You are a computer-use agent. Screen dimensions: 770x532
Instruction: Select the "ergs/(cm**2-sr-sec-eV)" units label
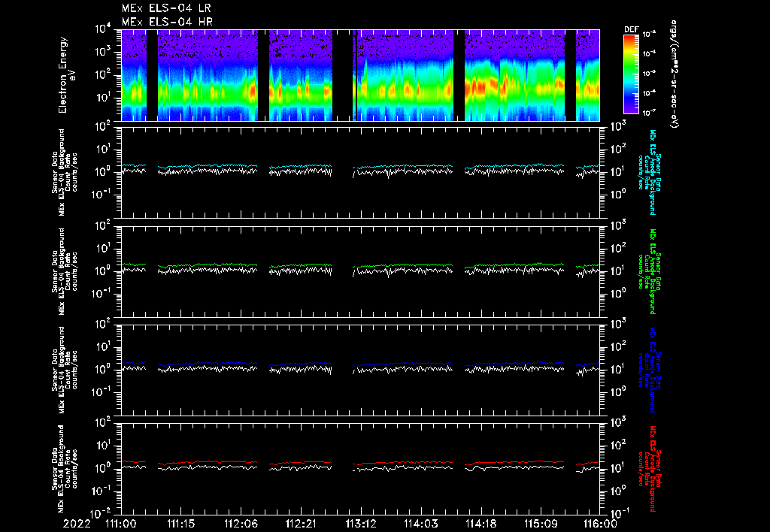[x=675, y=74]
